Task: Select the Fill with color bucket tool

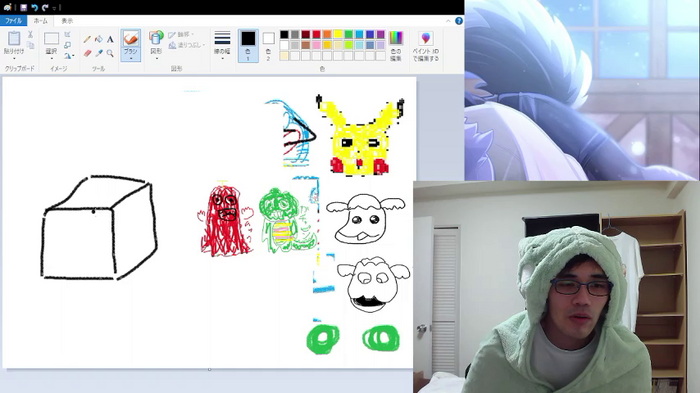Action: [99, 40]
